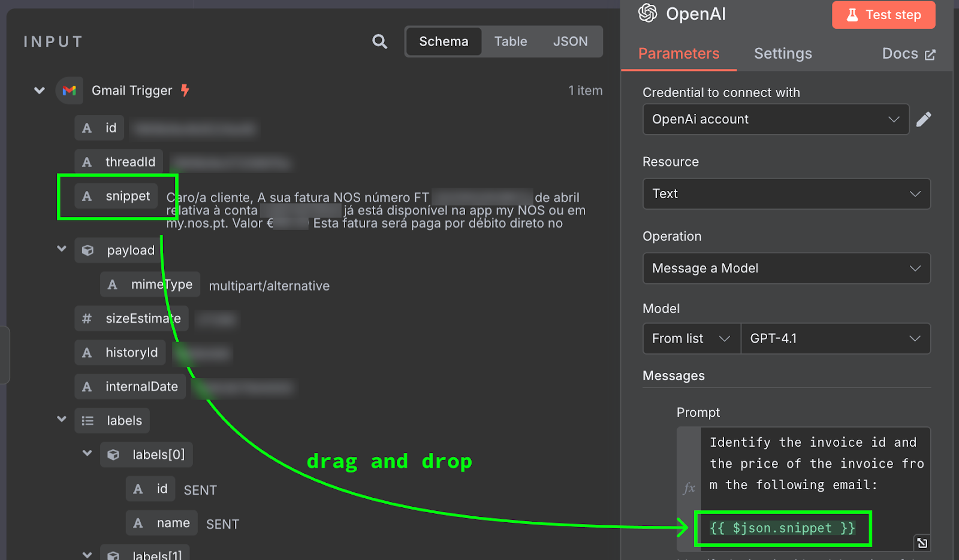The image size is (959, 560).
Task: Click the panel resize handle on left edge
Action: 5,355
